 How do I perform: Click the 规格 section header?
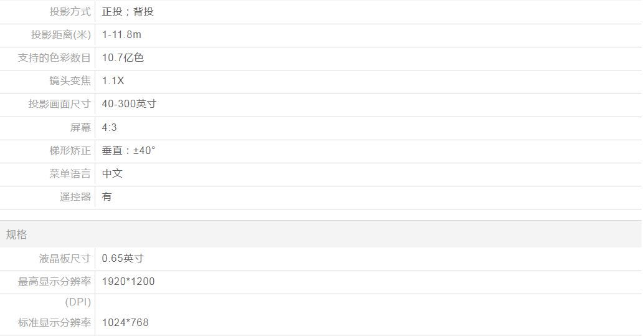[17, 235]
